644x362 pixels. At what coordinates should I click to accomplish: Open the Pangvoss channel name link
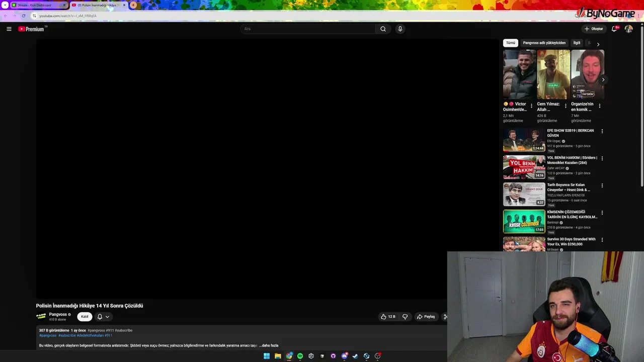(x=58, y=314)
